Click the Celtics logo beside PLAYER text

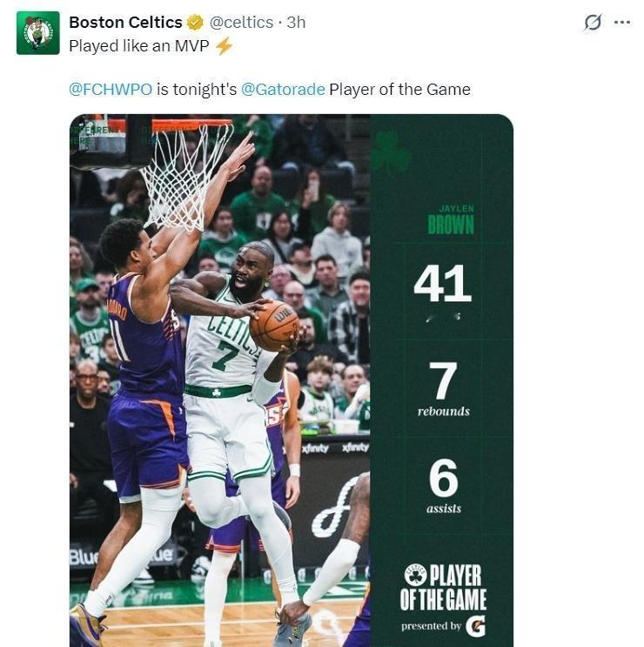point(415,575)
